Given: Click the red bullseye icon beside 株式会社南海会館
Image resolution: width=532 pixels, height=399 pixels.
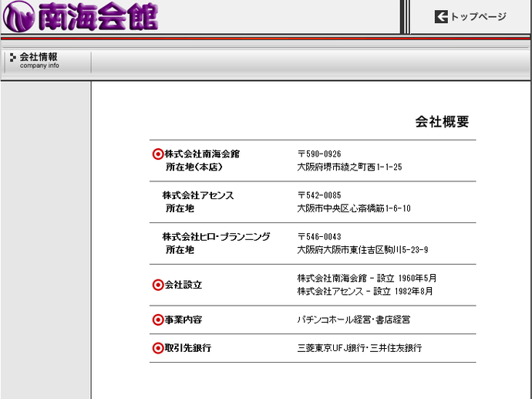Looking at the screenshot, I should click(x=158, y=154).
